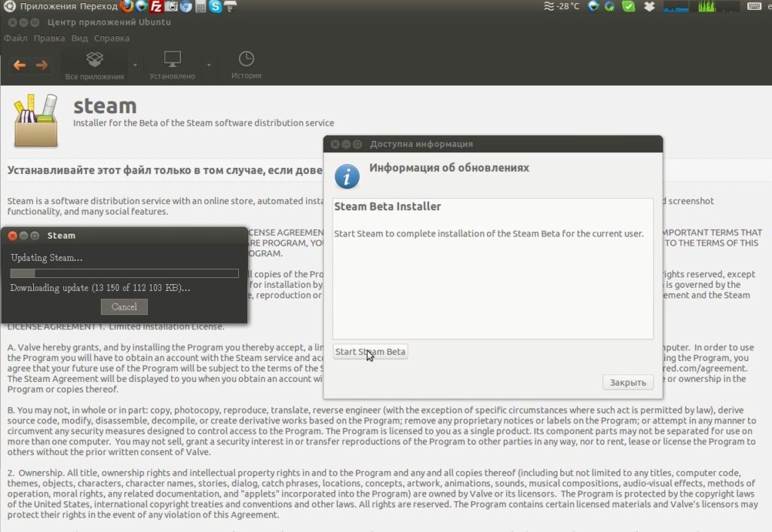Open the calculator from the top panel

[x=201, y=6]
